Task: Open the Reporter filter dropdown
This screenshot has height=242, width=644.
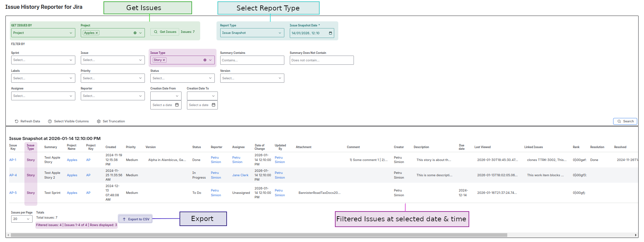Action: [x=113, y=96]
